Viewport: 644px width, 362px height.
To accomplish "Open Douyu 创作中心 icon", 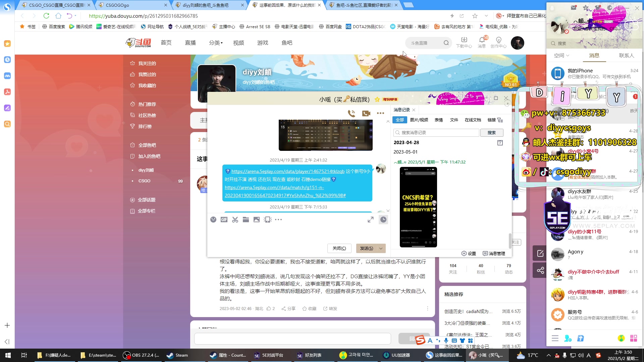I will pyautogui.click(x=498, y=42).
